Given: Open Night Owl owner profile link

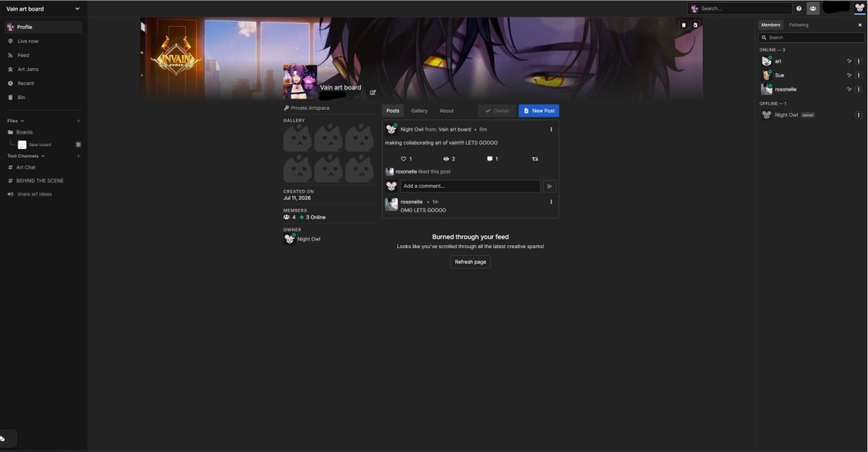Looking at the screenshot, I should [309, 239].
